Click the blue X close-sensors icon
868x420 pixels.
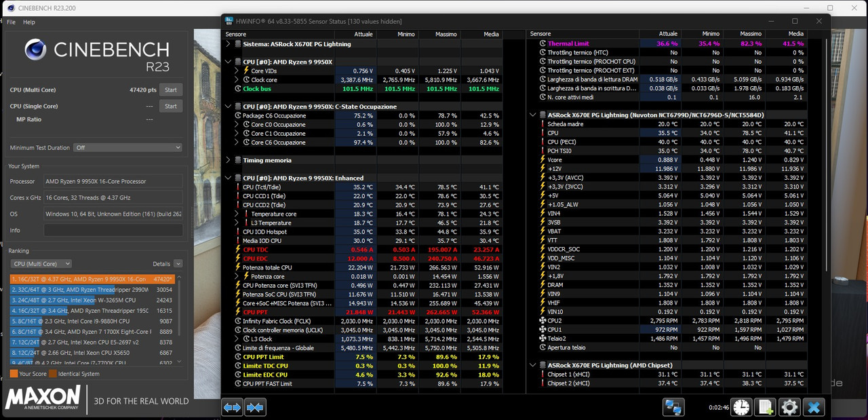[x=814, y=407]
